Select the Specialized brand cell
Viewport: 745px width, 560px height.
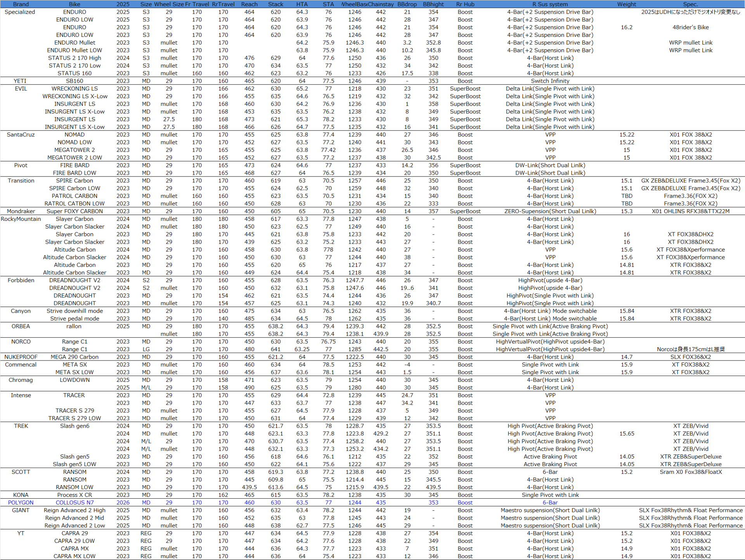[20, 12]
